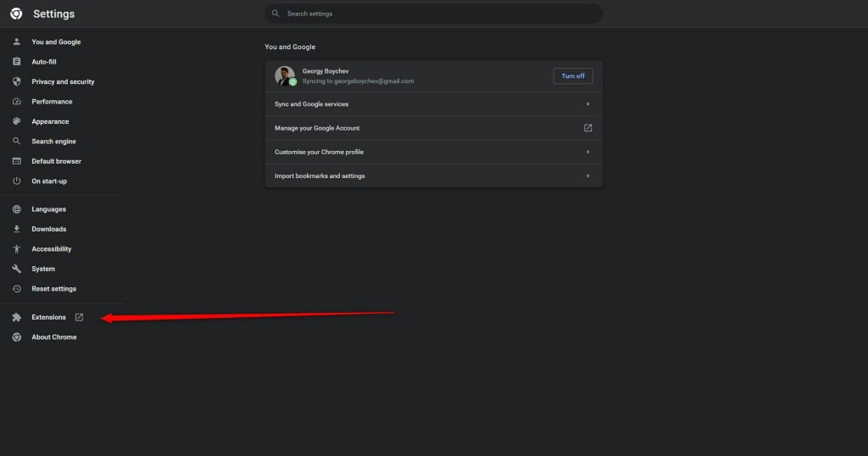The width and height of the screenshot is (868, 456).
Task: Expand Customise your Chrome profile arrow
Action: click(x=588, y=152)
